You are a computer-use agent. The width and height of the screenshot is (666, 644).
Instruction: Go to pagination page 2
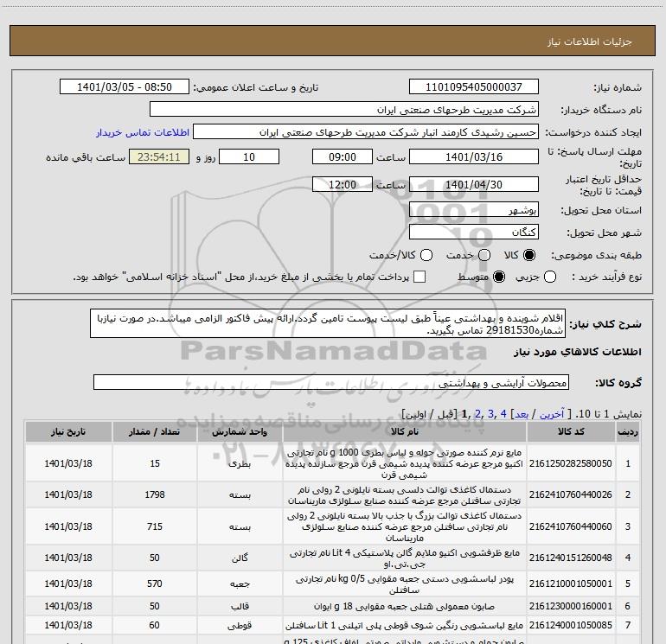pos(477,414)
